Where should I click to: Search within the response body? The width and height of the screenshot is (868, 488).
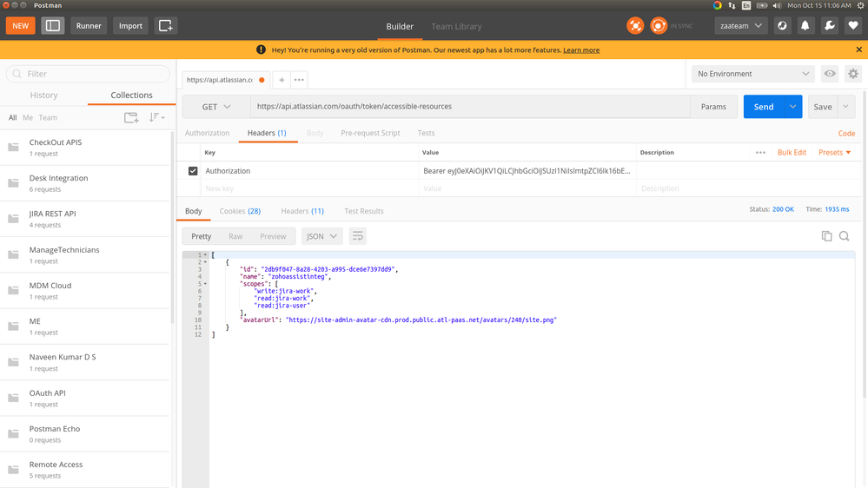(x=845, y=236)
